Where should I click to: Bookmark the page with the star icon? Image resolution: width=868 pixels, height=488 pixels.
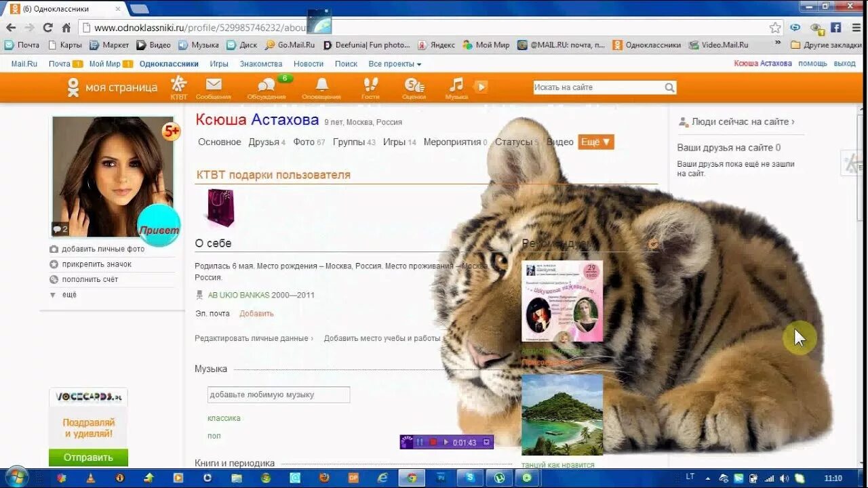(x=775, y=28)
